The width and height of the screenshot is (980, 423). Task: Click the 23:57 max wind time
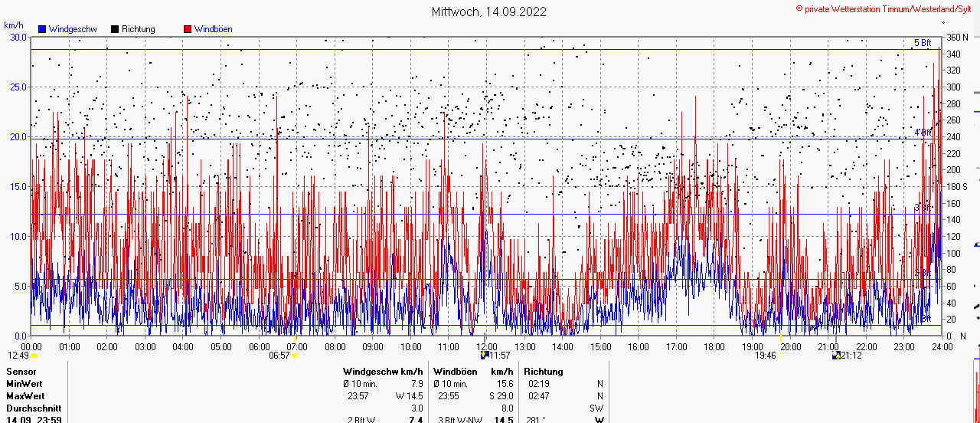point(358,395)
